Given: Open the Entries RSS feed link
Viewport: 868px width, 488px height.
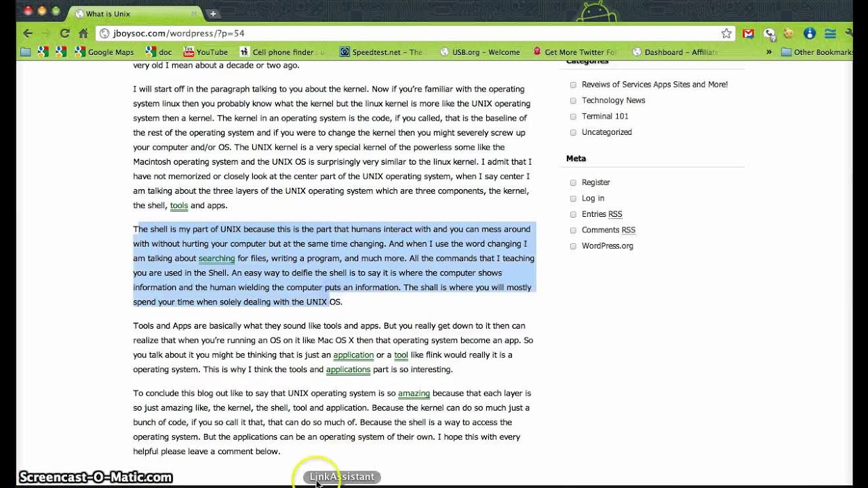Looking at the screenshot, I should (601, 214).
